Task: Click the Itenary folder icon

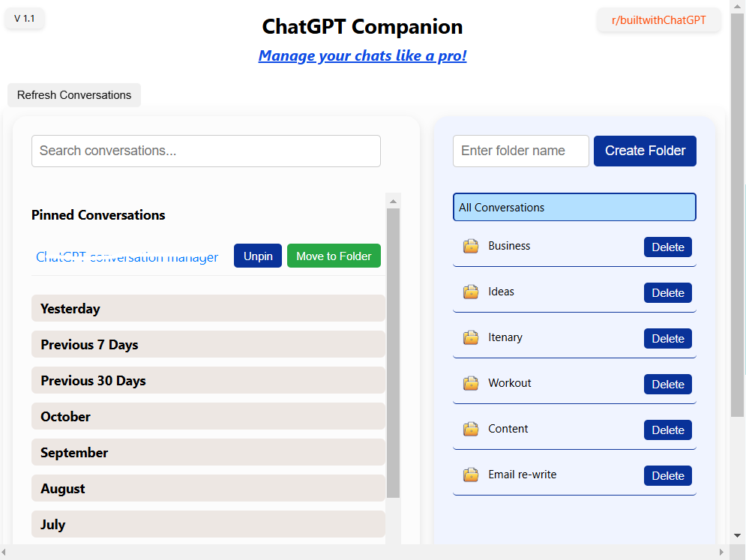Action: (x=471, y=337)
